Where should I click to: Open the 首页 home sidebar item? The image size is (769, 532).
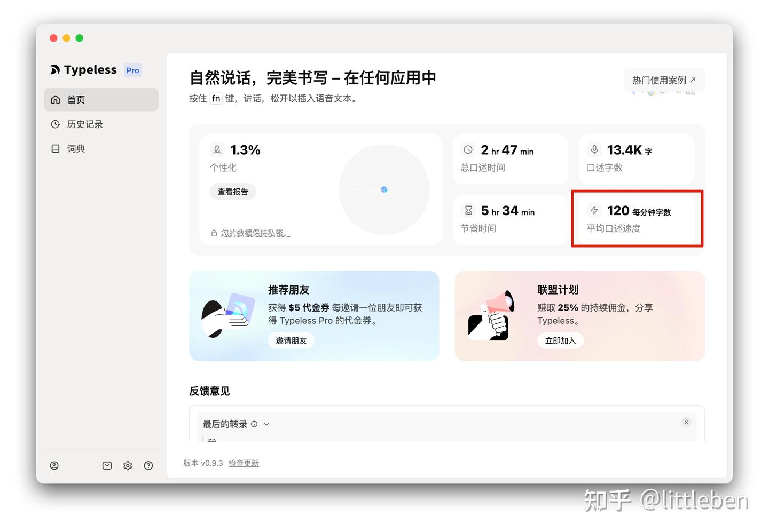pyautogui.click(x=101, y=100)
